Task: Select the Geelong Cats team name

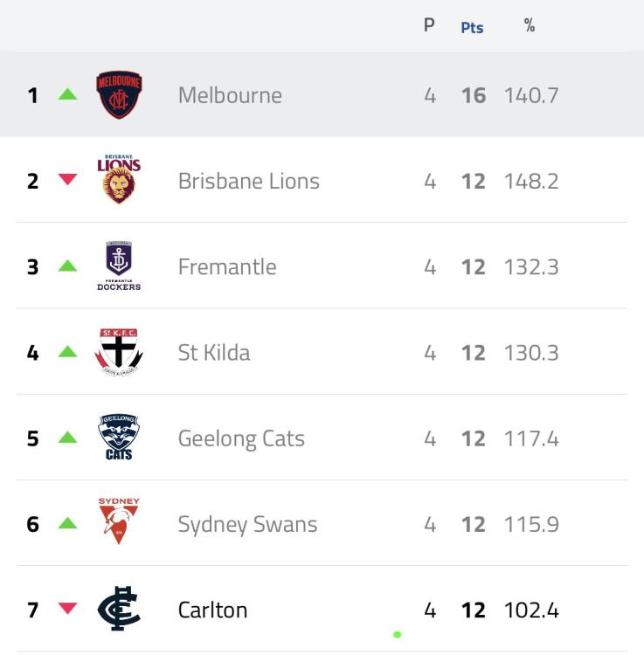Action: point(241,439)
